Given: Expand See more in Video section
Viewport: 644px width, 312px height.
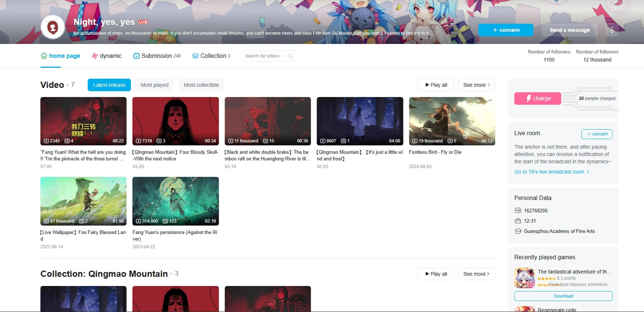Looking at the screenshot, I should 476,85.
